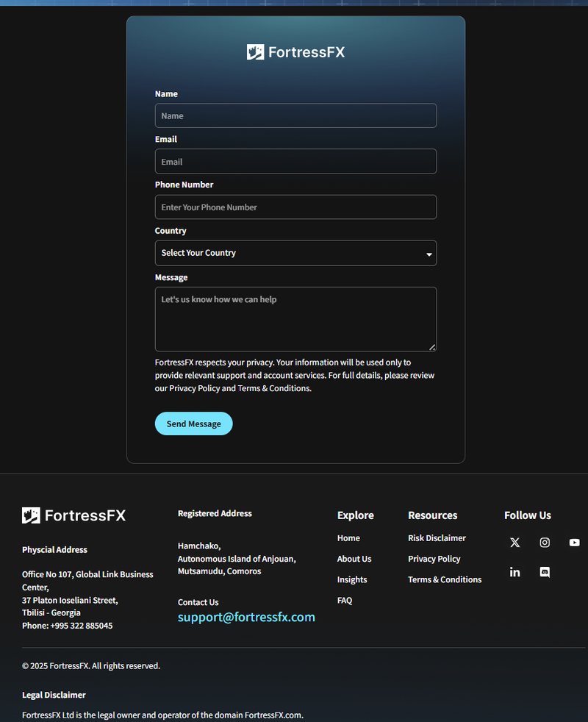Click the Tbilisi - Georgia address line
The height and width of the screenshot is (722, 588).
tap(51, 612)
